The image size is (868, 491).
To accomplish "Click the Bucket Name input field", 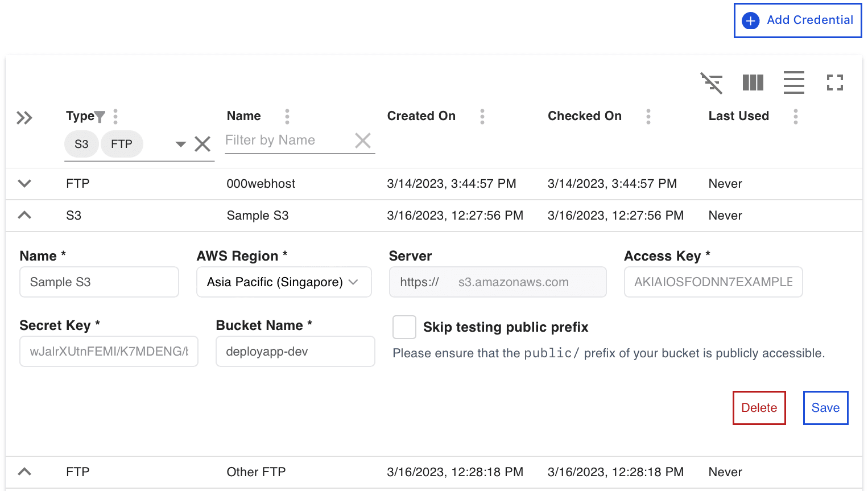I will (x=295, y=352).
